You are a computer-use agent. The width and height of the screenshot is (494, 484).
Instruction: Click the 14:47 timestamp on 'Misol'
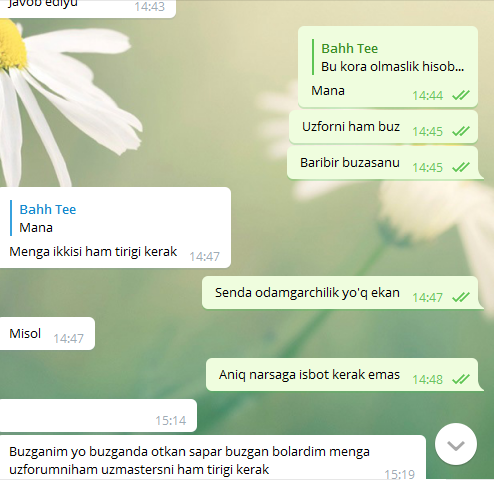click(x=68, y=339)
